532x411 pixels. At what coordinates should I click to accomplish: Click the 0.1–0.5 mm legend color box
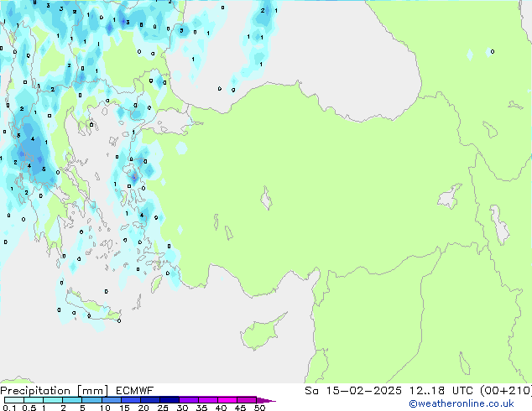14,400
